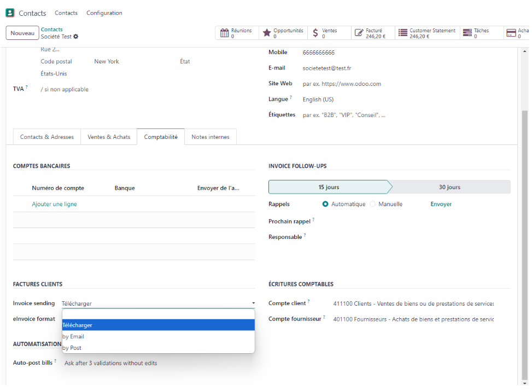Click the scrollbar down arrow
Viewport: 532px width, 392px height.
[x=525, y=383]
